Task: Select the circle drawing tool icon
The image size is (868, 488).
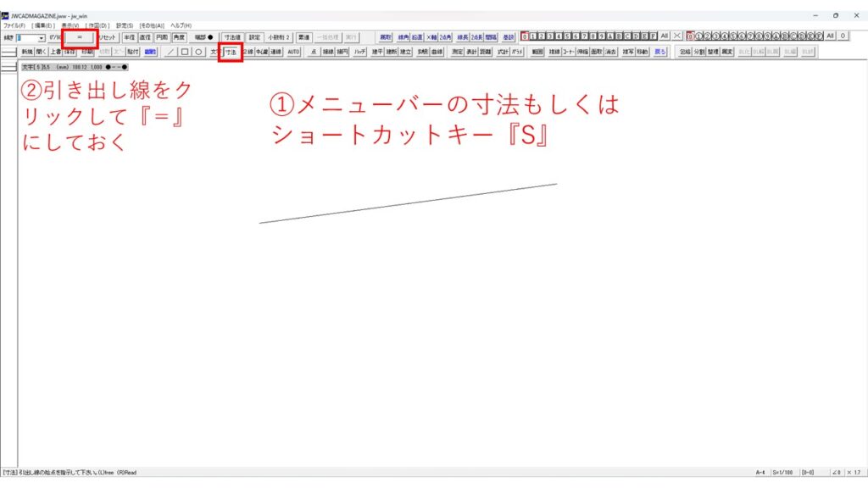Action: click(198, 52)
